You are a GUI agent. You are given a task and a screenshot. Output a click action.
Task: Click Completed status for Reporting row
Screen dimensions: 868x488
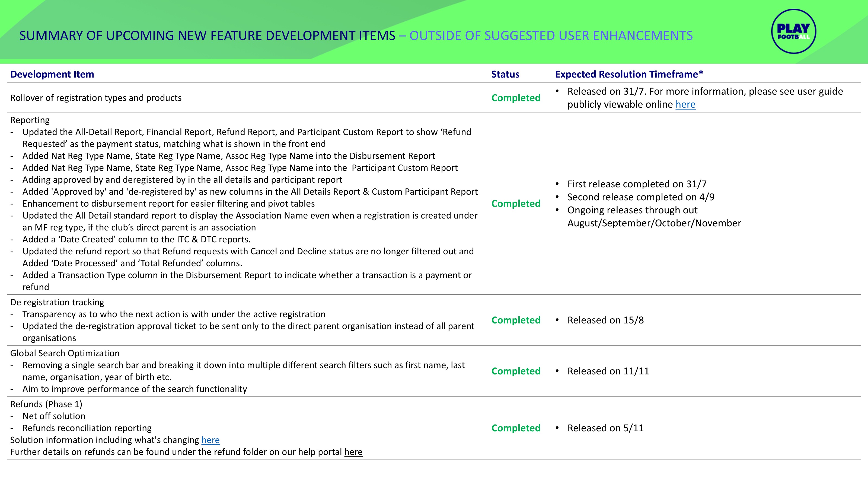tap(516, 203)
